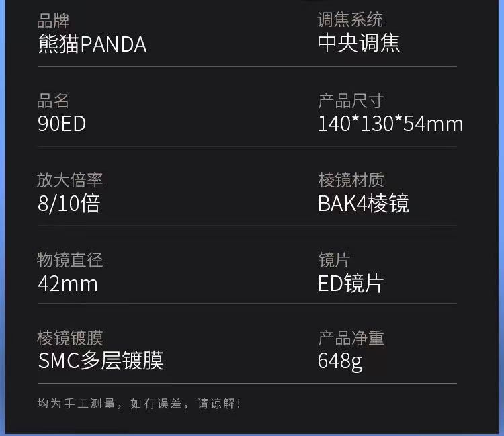Select the 品名 heading text
Viewport: 504px width, 436px height.
pos(53,101)
